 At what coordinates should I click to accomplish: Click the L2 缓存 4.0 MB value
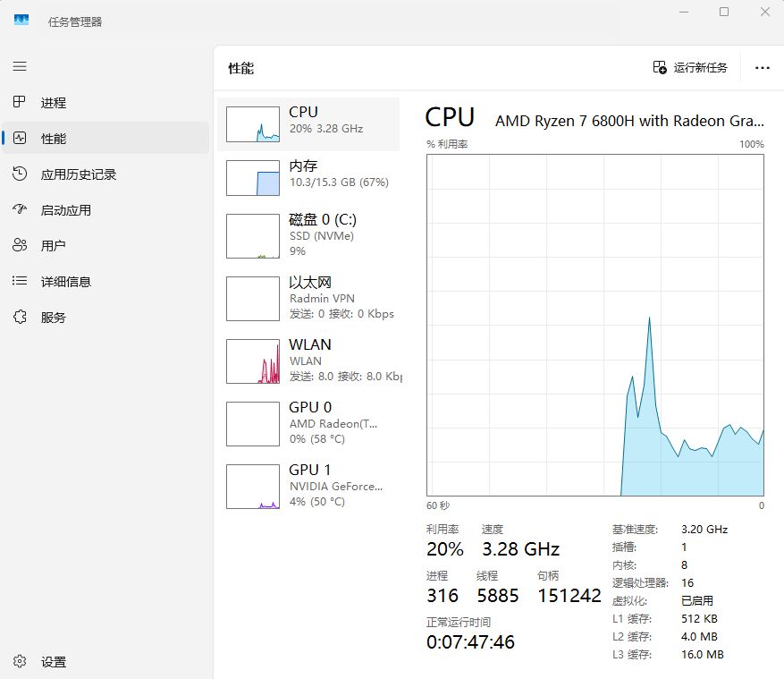(x=699, y=636)
